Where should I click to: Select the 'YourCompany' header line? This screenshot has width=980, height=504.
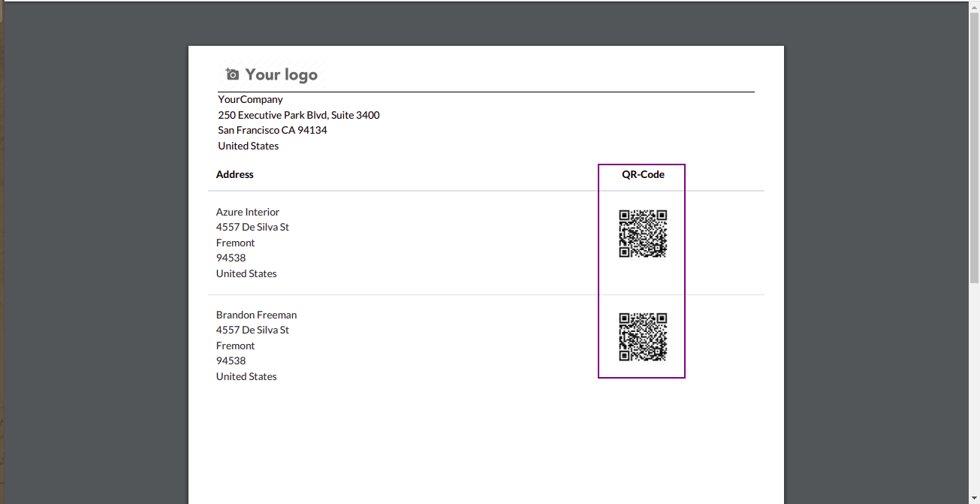pyautogui.click(x=251, y=99)
